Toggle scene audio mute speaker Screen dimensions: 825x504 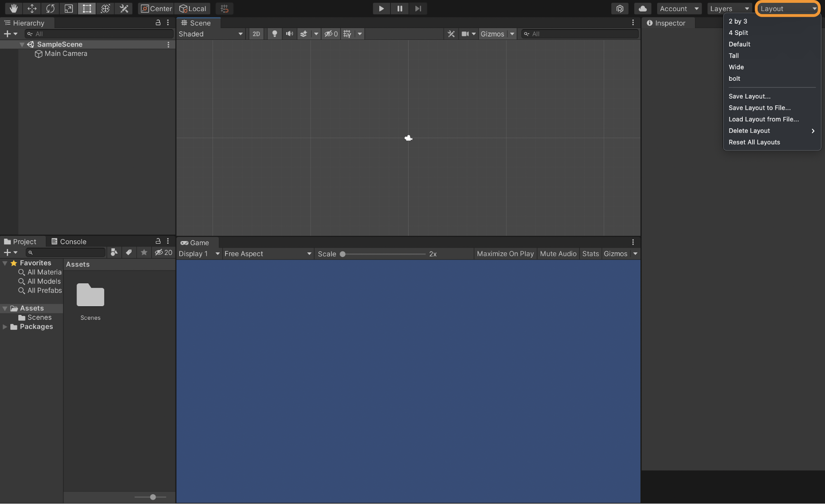289,34
